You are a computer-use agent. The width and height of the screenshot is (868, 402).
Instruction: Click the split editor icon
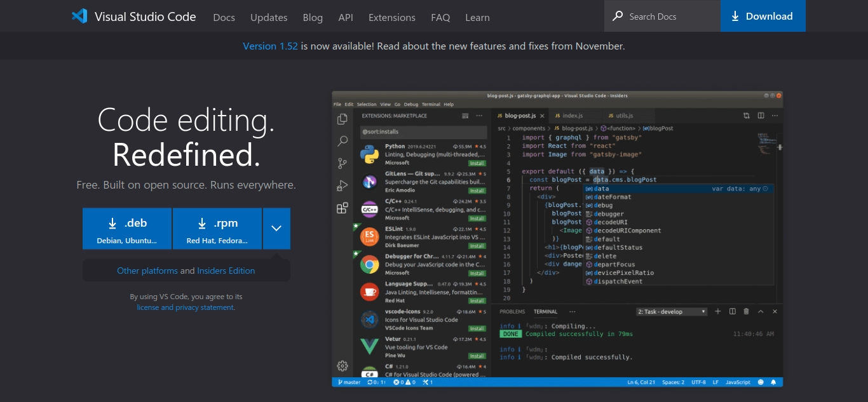tap(761, 116)
